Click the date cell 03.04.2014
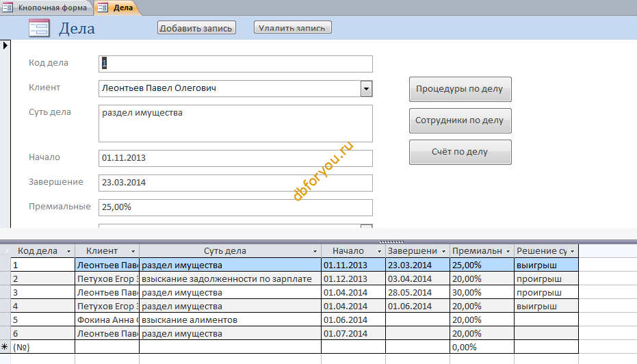 pyautogui.click(x=417, y=278)
